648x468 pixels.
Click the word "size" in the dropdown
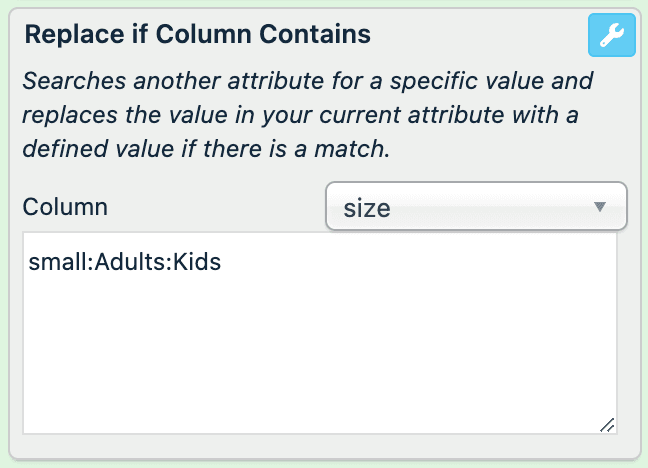[366, 208]
